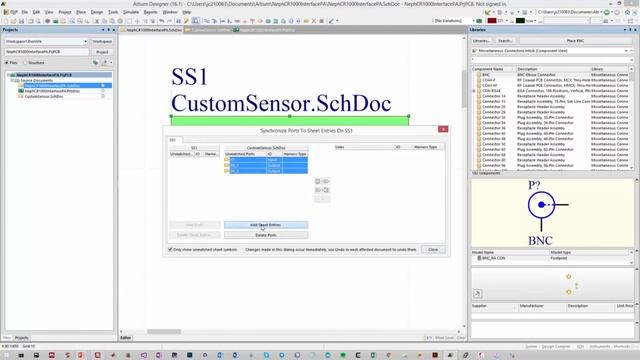640x360 pixels.
Task: Toggle Only show unmatched sheet symbols checkbox
Action: tap(170, 249)
